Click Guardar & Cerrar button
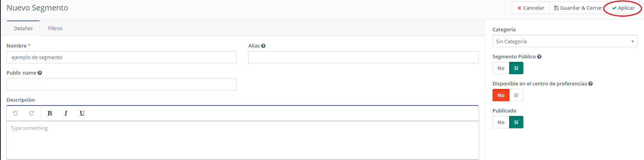The width and height of the screenshot is (644, 160). (x=578, y=8)
